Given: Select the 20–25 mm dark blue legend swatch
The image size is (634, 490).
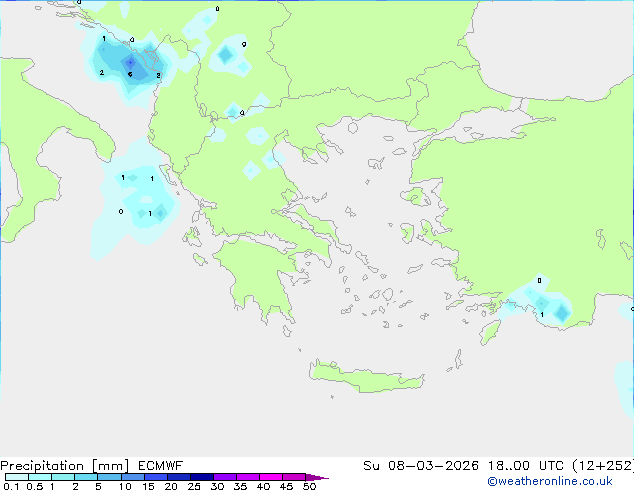Looking at the screenshot, I should coord(179,477).
